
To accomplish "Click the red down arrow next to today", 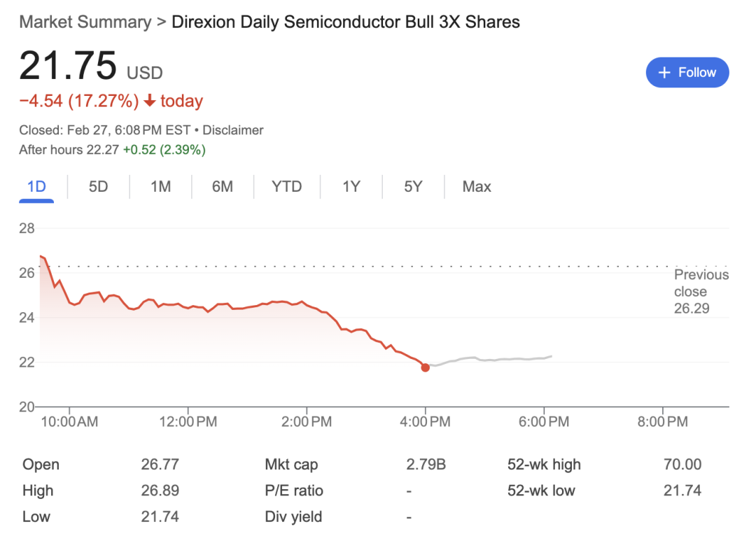I will tap(150, 100).
